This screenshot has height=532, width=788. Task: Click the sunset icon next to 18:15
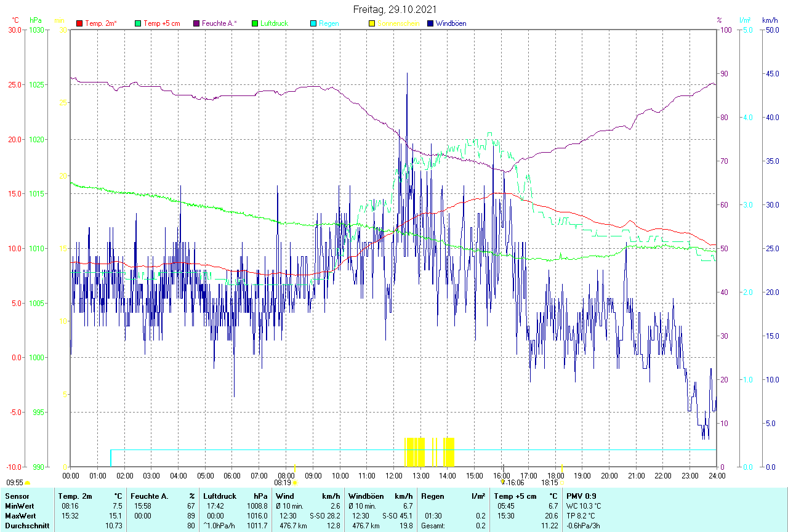[x=561, y=483]
